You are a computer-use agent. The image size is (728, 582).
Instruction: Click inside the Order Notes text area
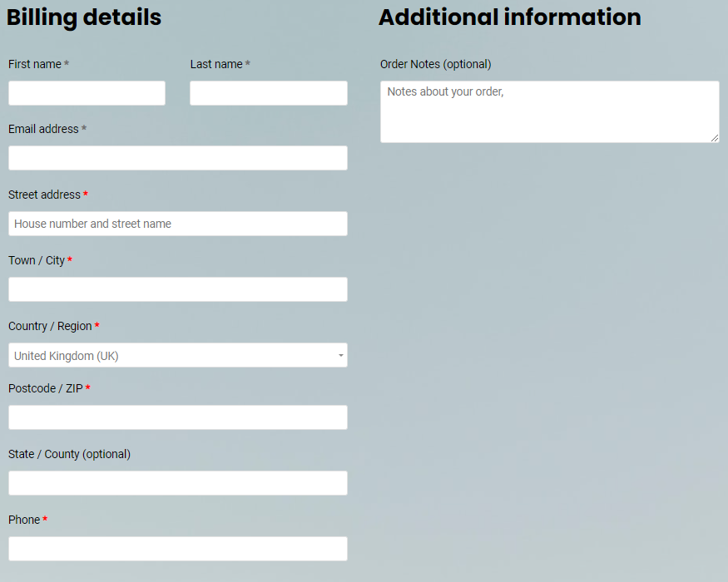[549, 112]
